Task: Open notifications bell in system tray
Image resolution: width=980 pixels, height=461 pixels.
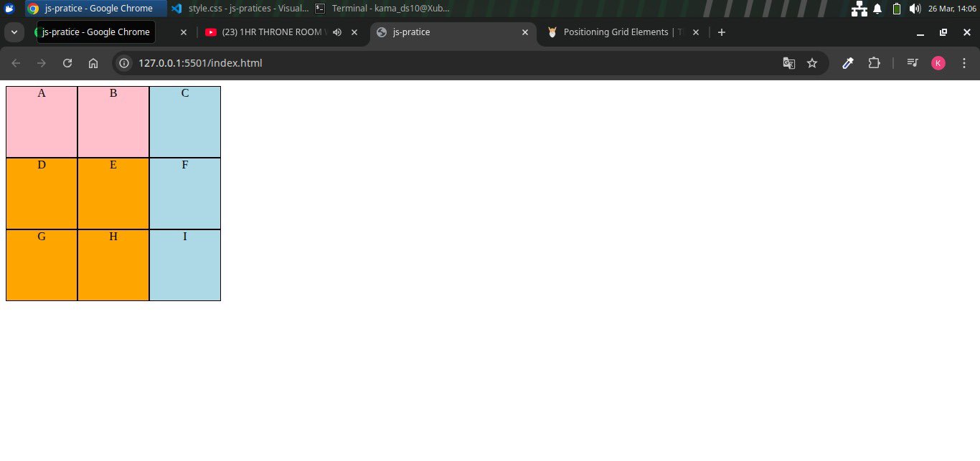Action: click(x=877, y=9)
